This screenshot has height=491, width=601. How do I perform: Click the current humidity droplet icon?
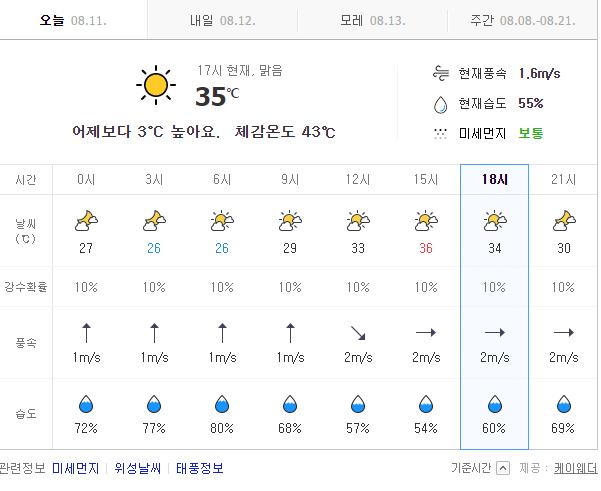point(440,103)
